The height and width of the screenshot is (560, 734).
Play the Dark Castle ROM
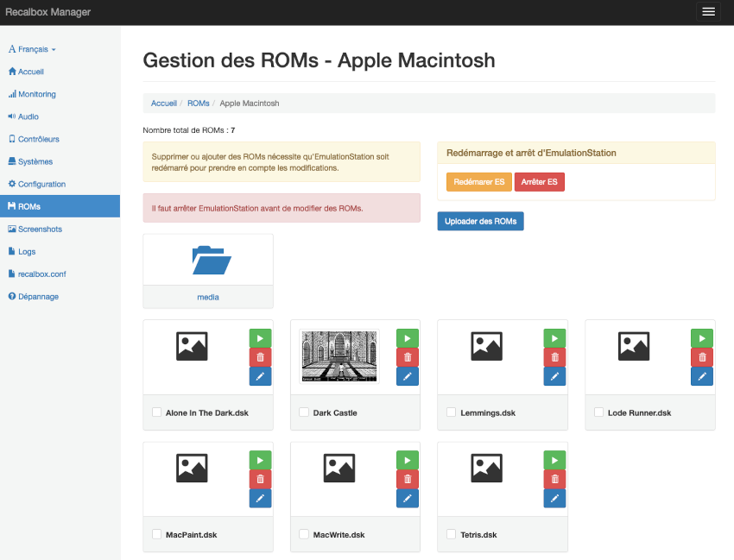tap(408, 338)
